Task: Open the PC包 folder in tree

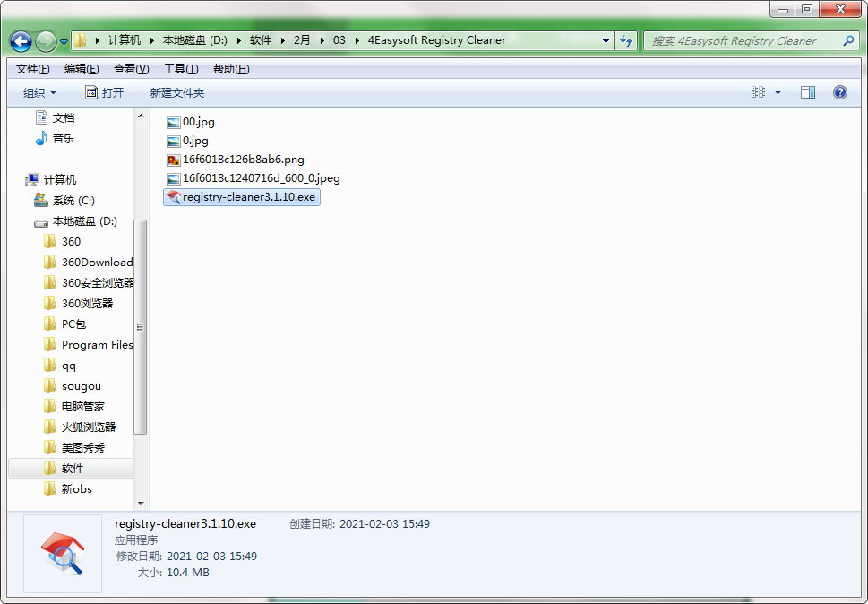Action: (x=64, y=324)
